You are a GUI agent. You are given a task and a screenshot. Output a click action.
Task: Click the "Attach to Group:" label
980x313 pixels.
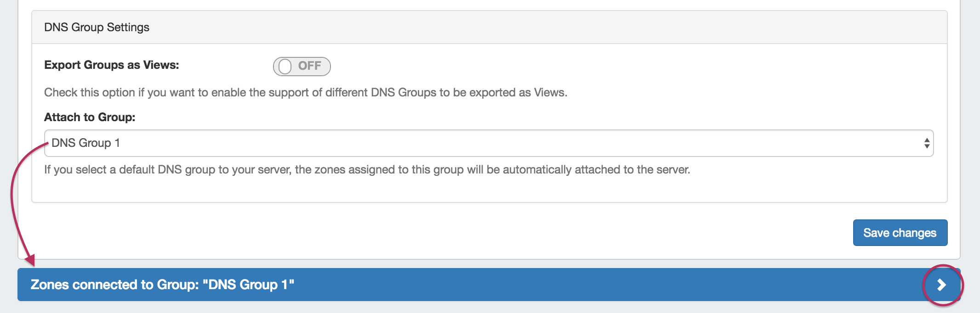point(90,117)
